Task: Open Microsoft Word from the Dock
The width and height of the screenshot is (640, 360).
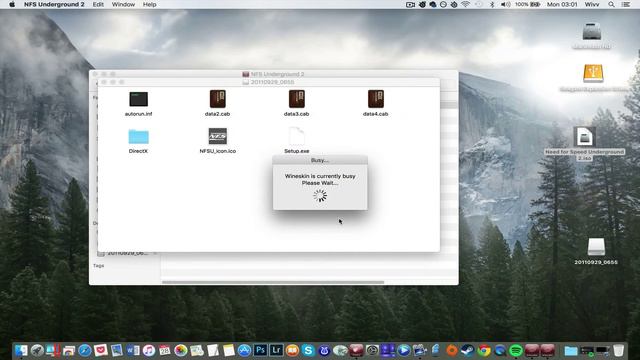Action: [133, 350]
